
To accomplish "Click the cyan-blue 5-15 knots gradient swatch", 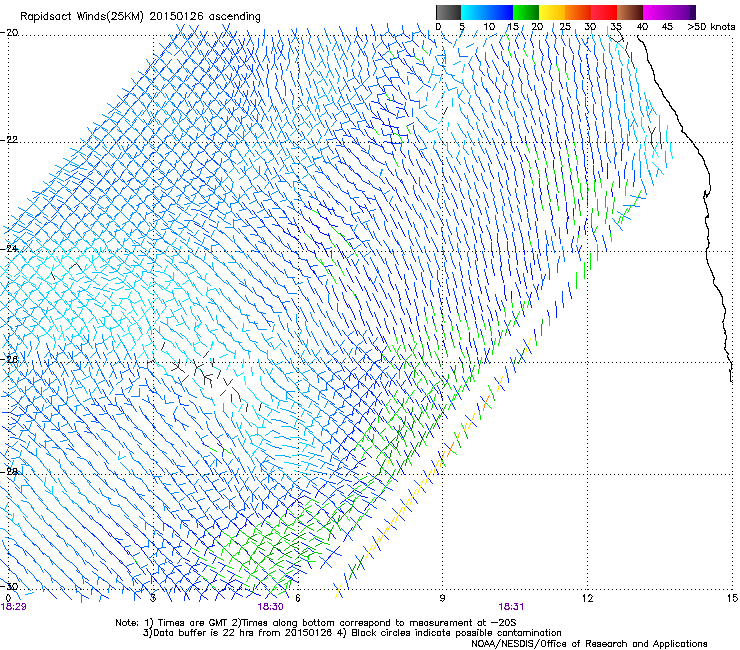I will pos(487,12).
